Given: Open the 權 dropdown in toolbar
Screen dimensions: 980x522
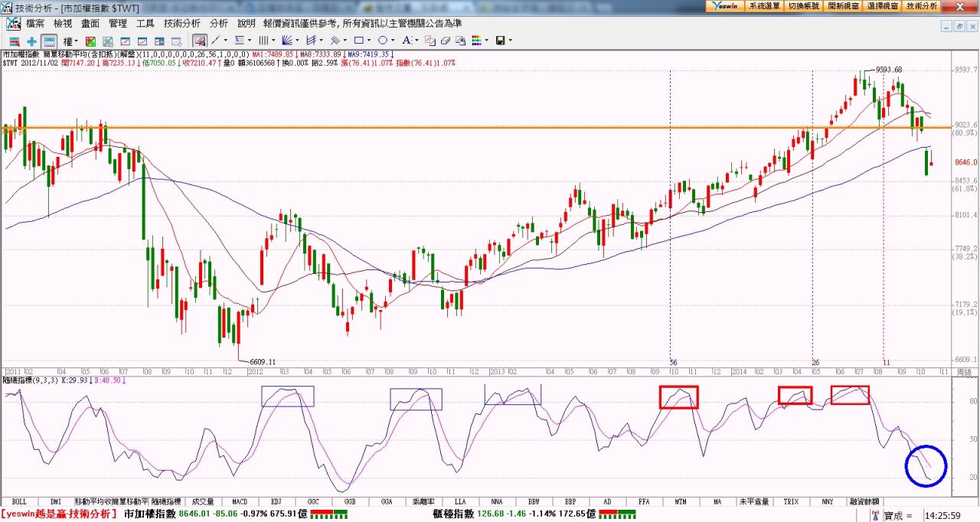Looking at the screenshot, I should point(70,41).
